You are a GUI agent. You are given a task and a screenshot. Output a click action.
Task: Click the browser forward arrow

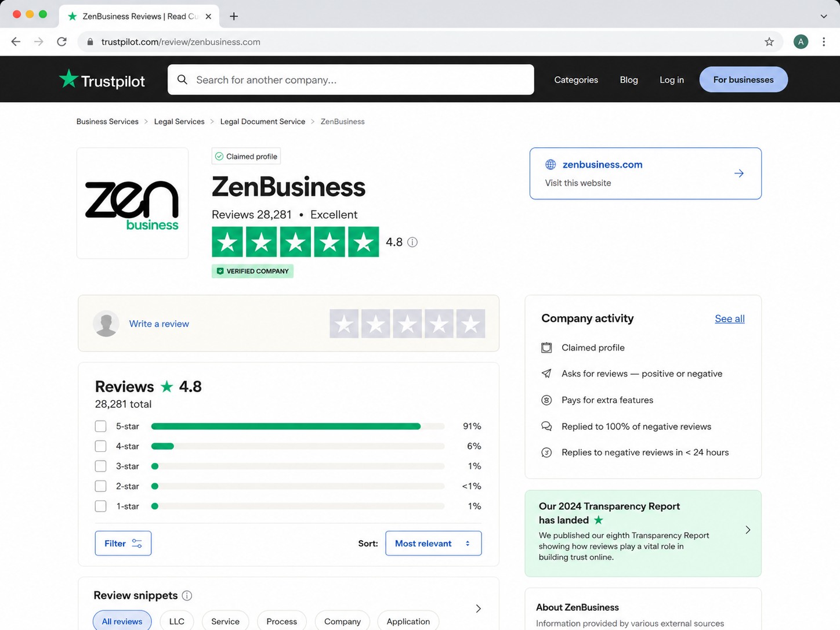tap(38, 42)
